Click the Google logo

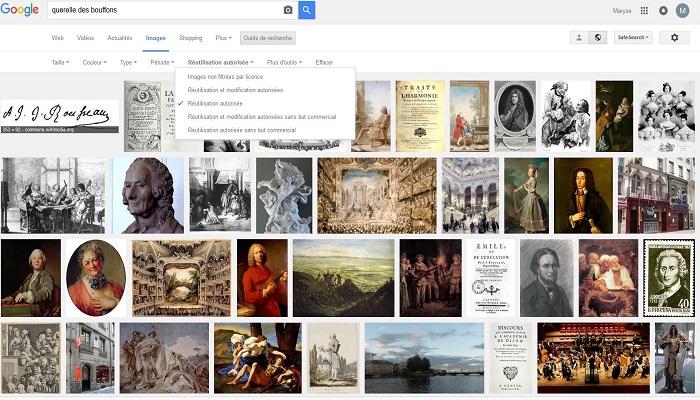(x=20, y=10)
